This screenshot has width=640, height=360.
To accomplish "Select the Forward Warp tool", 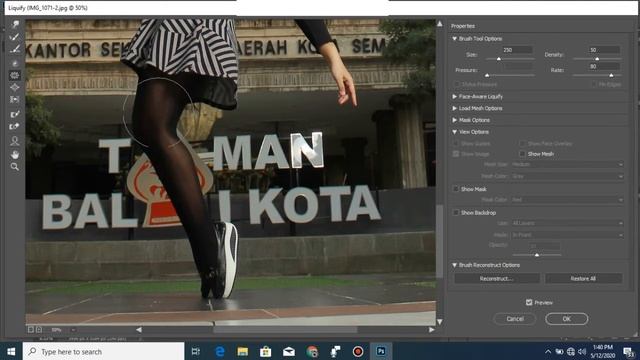I will point(15,24).
